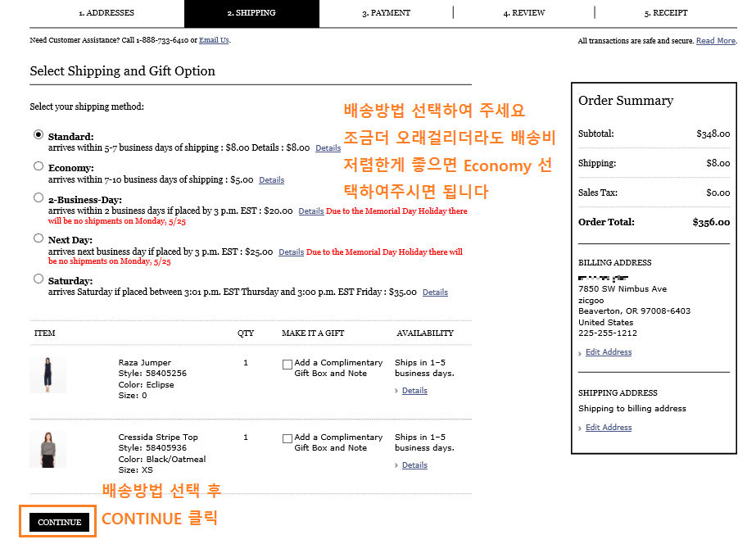Viewport: 756px width, 544px height.
Task: Click the MAKE IT A GIFT column header
Action: [313, 333]
